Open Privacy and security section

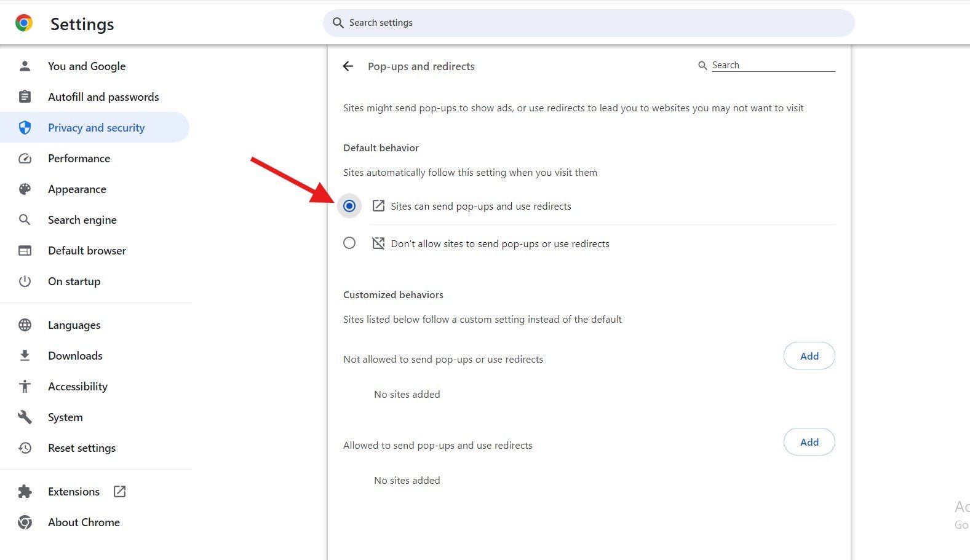95,127
